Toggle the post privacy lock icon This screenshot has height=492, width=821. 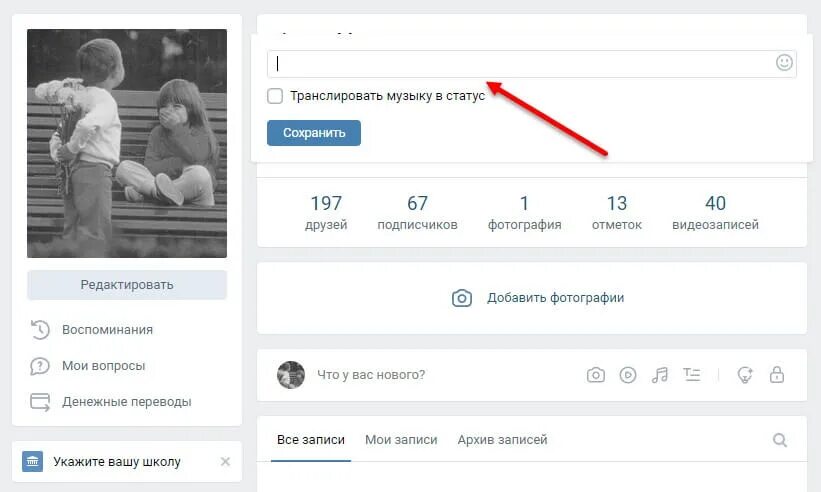[776, 375]
